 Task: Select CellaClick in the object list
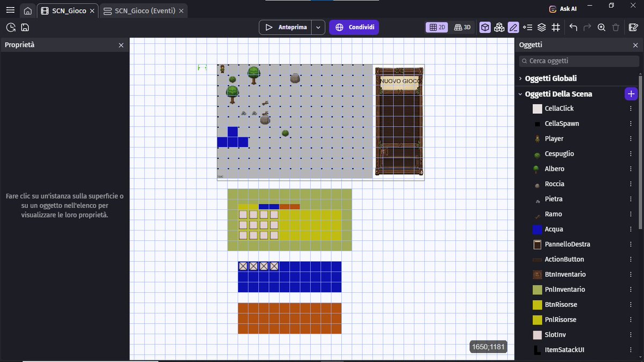[x=559, y=108]
